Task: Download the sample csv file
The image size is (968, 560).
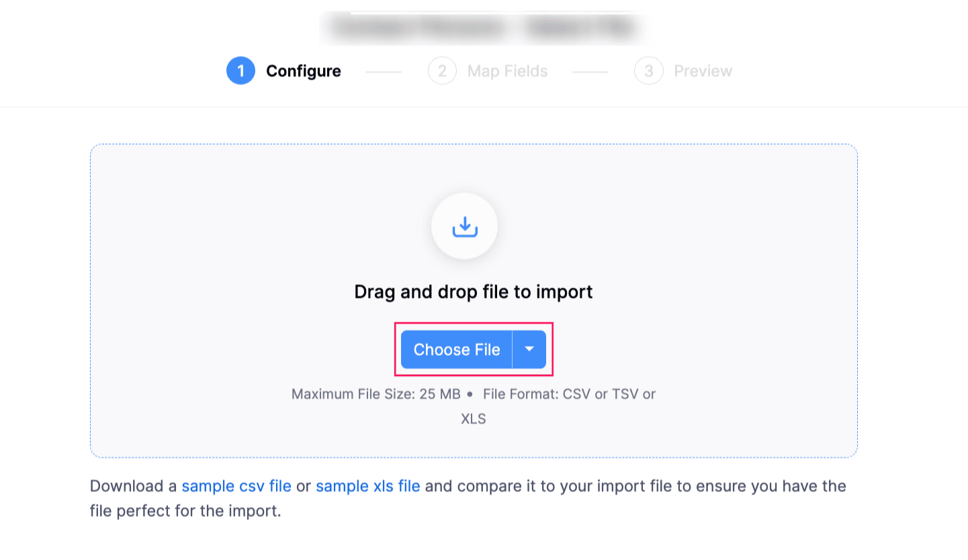Action: (x=236, y=485)
